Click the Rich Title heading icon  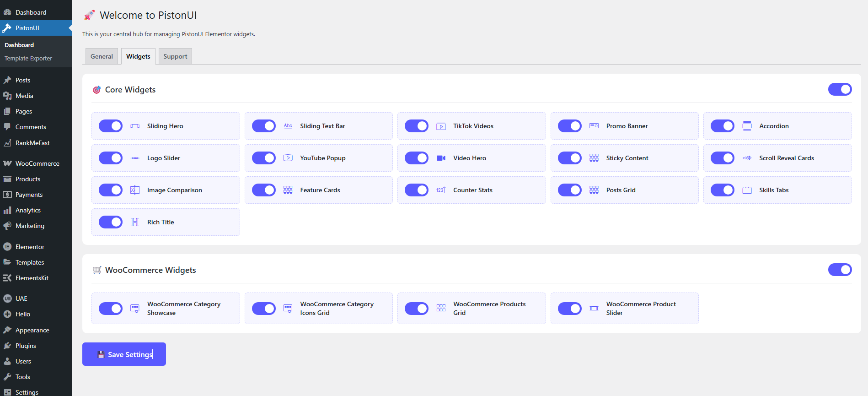tap(135, 222)
